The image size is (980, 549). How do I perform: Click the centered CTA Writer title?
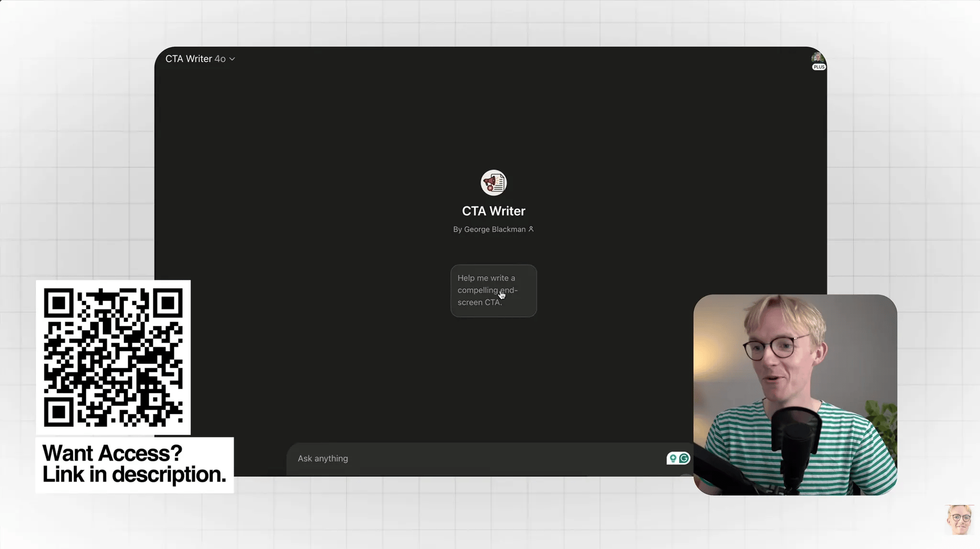coord(493,211)
